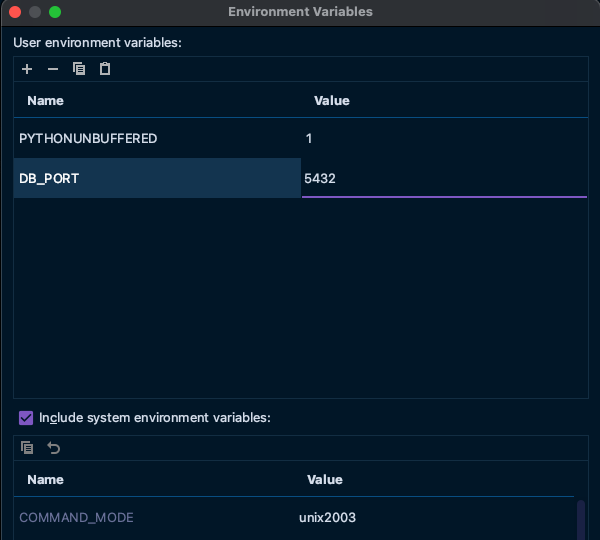The height and width of the screenshot is (540, 600).
Task: Uncheck Include system environment variables
Action: click(x=26, y=417)
